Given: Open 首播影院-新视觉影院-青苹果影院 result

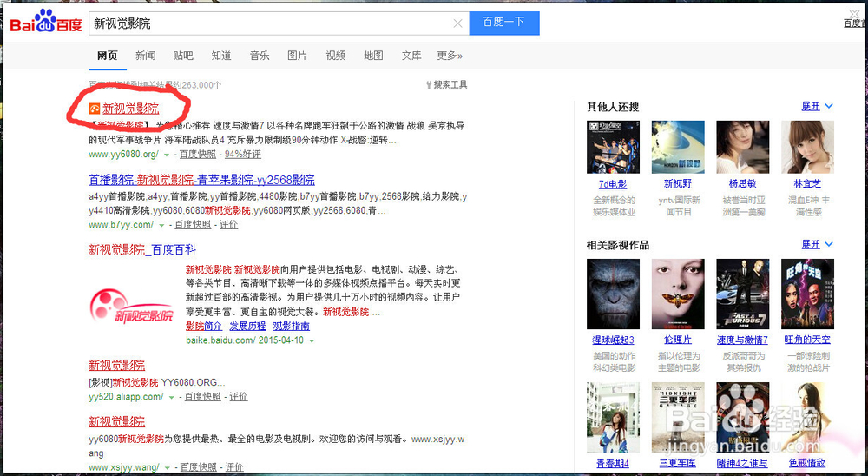Looking at the screenshot, I should coord(201,180).
